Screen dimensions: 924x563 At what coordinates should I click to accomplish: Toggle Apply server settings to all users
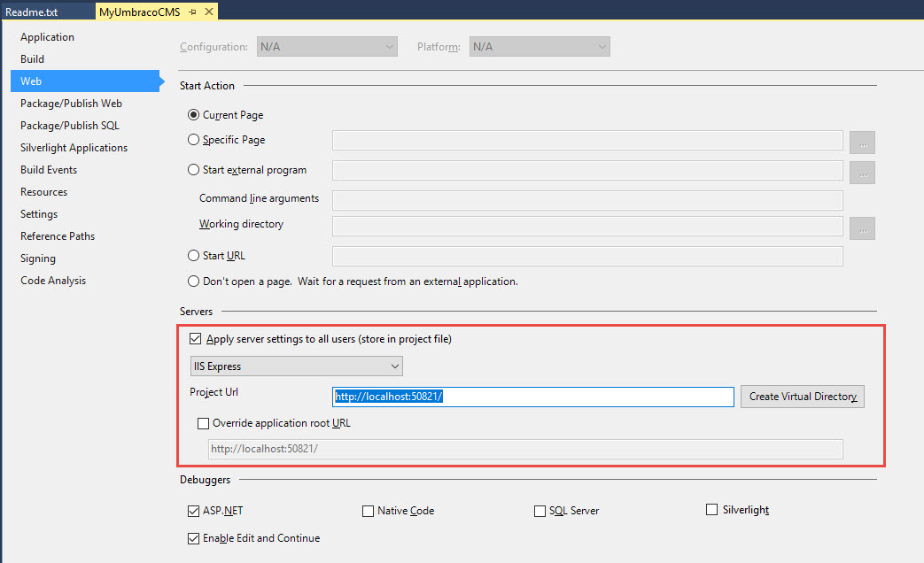(196, 339)
